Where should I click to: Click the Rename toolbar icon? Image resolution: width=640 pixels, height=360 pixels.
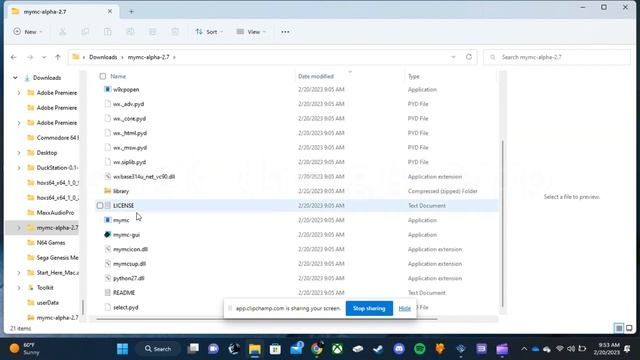130,32
